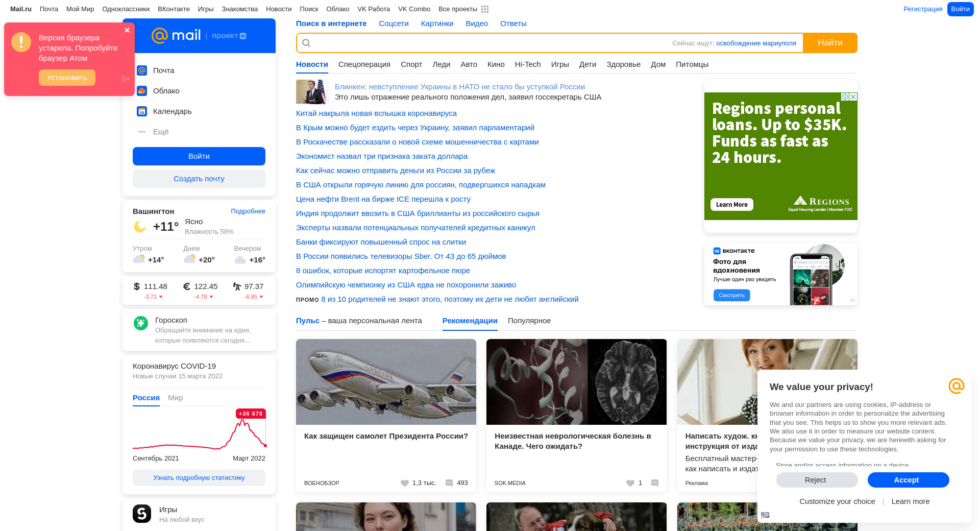Open comments on the President's plane article

click(x=449, y=483)
